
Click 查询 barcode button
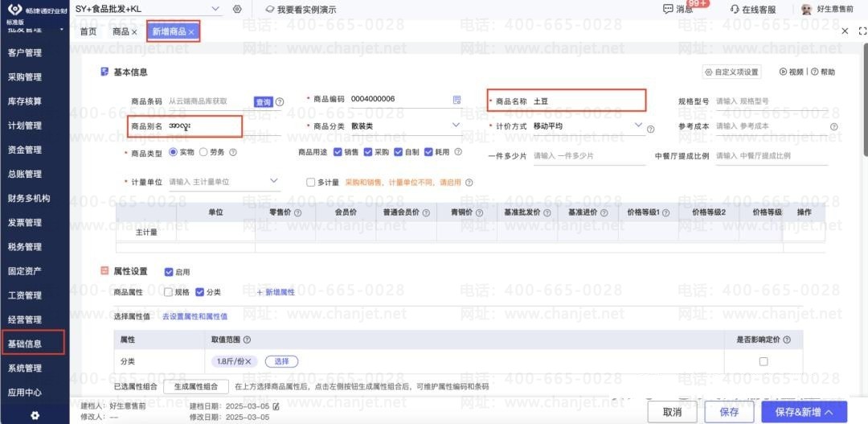(264, 102)
